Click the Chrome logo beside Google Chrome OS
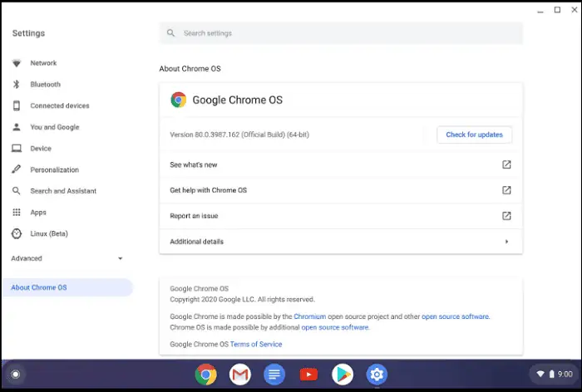The image size is (582, 392). tap(179, 100)
